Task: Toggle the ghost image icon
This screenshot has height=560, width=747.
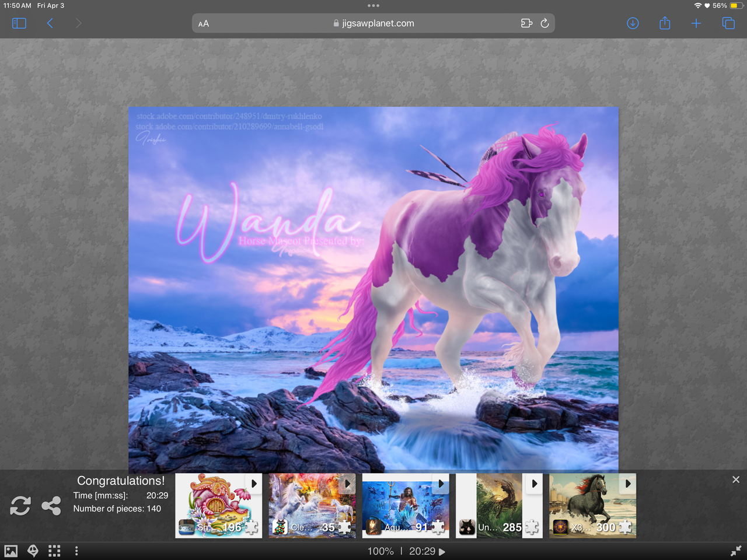Action: [x=33, y=551]
